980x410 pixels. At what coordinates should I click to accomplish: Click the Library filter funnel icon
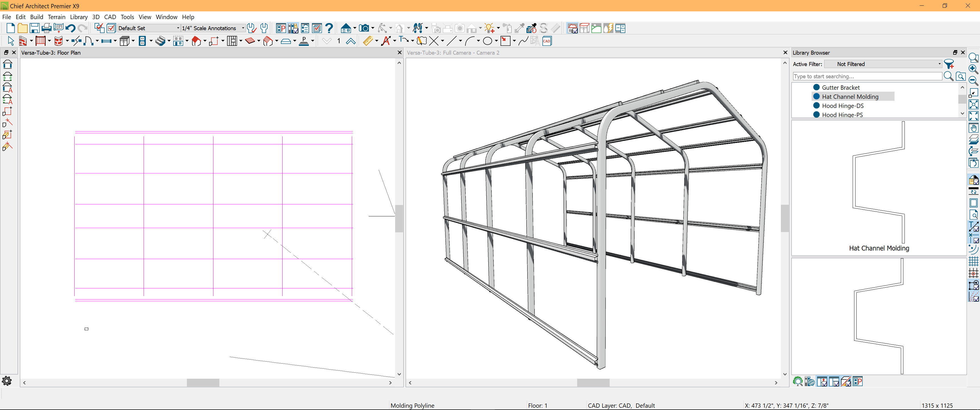(x=948, y=64)
